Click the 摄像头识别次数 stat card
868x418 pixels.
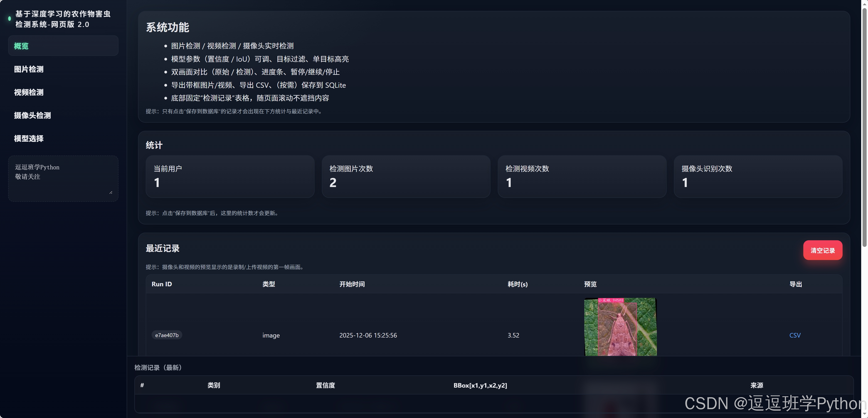[x=758, y=176]
